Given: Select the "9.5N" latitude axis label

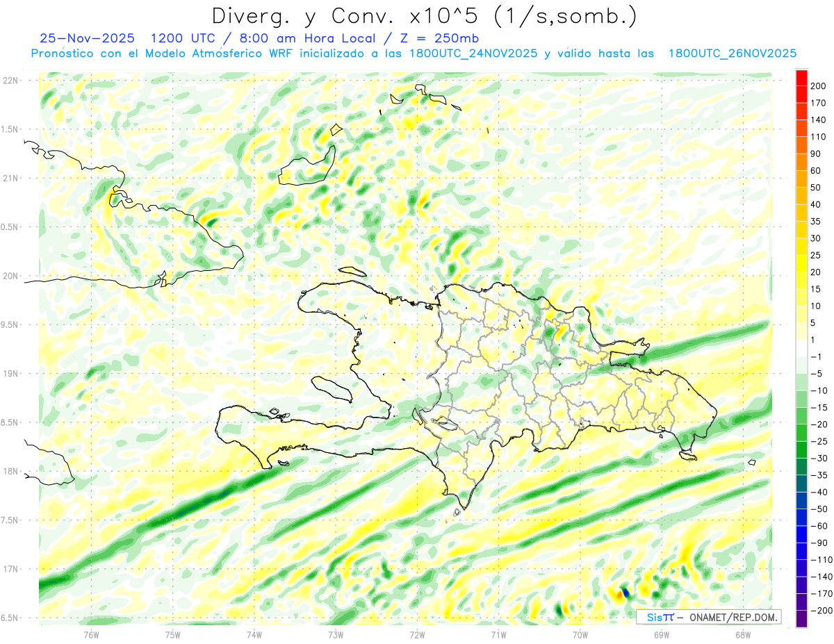Looking at the screenshot, I should click(x=10, y=324).
